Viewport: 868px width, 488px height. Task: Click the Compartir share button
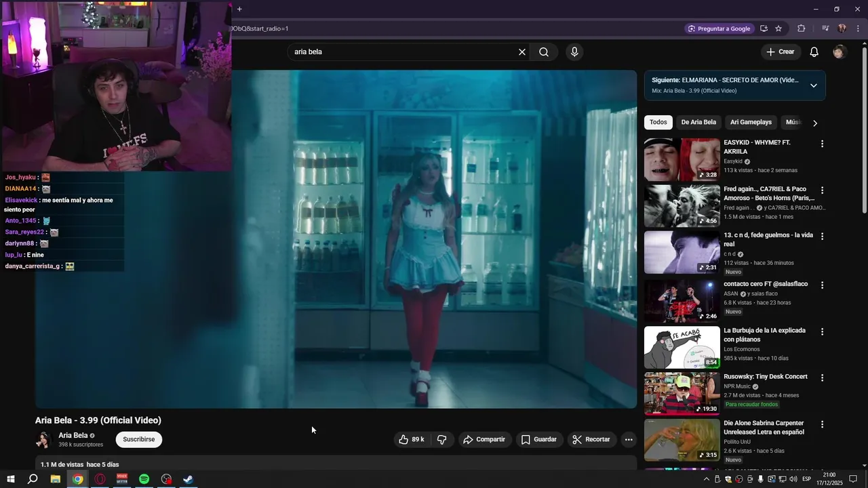(x=485, y=440)
